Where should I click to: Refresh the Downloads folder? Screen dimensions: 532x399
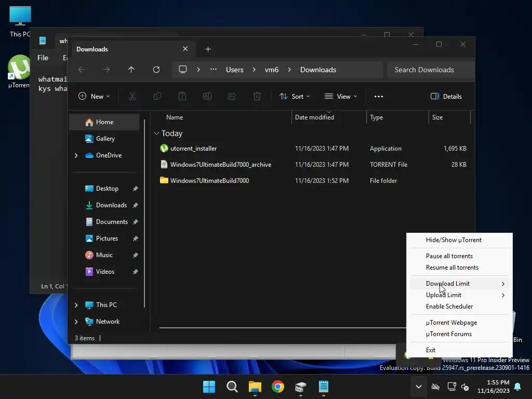[x=156, y=70]
